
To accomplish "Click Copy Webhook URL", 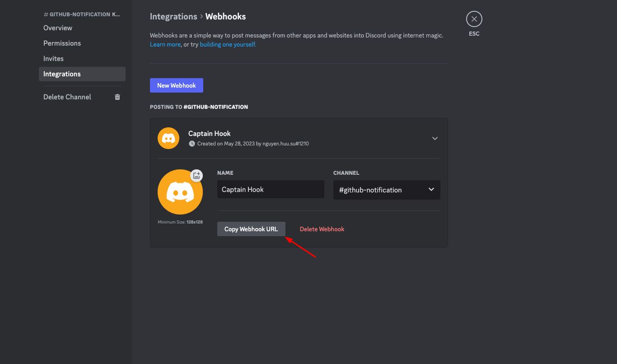I will [251, 229].
